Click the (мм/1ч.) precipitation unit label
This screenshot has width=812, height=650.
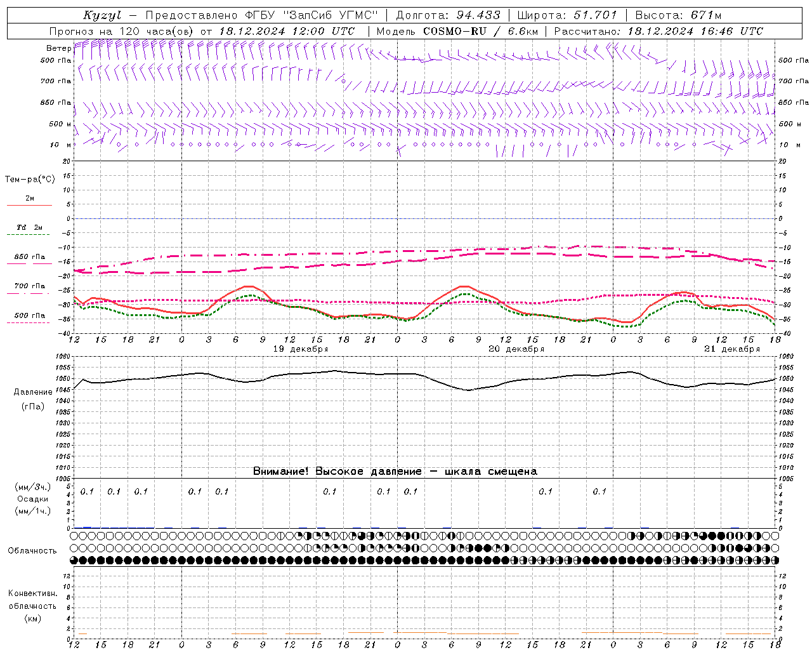33,511
